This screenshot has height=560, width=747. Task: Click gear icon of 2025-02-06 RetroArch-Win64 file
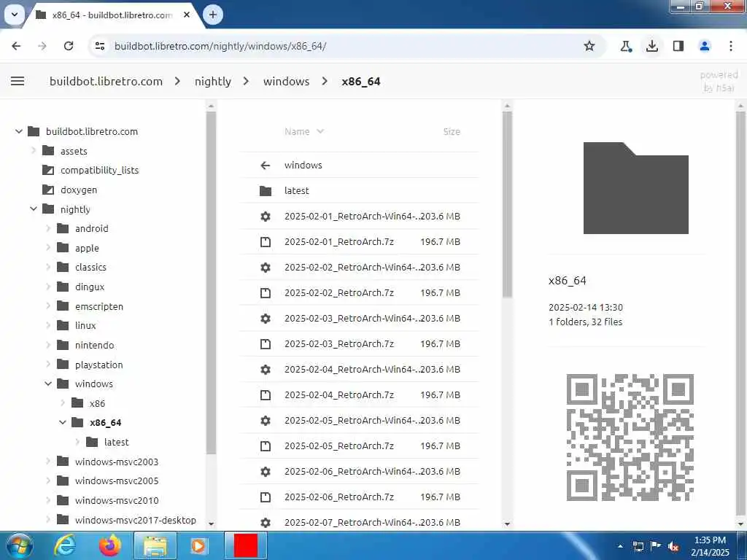(266, 472)
